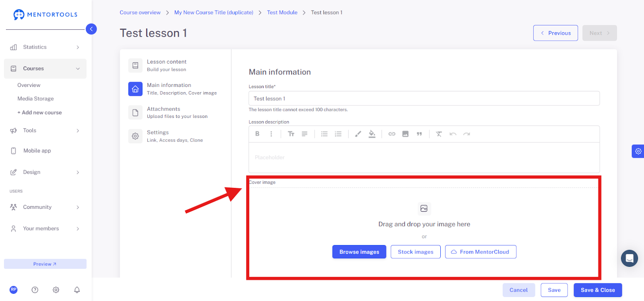Click the Design pencil icon
Image resolution: width=644 pixels, height=301 pixels.
coord(13,172)
